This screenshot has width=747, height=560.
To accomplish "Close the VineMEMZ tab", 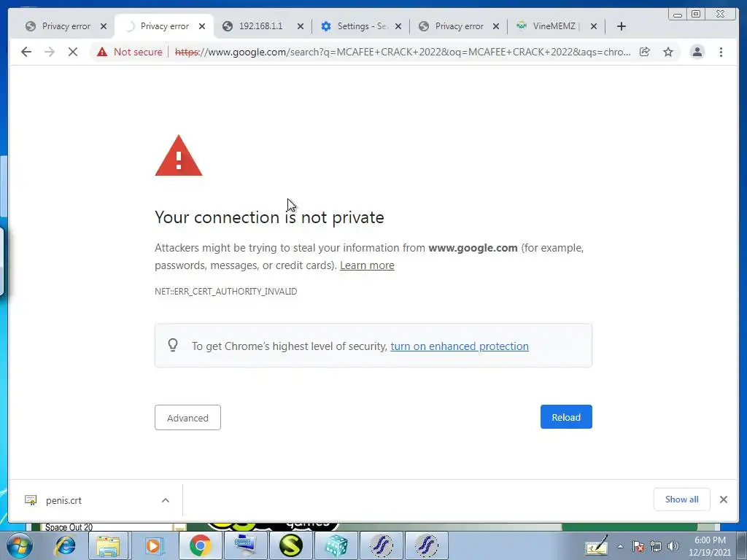I will (594, 26).
